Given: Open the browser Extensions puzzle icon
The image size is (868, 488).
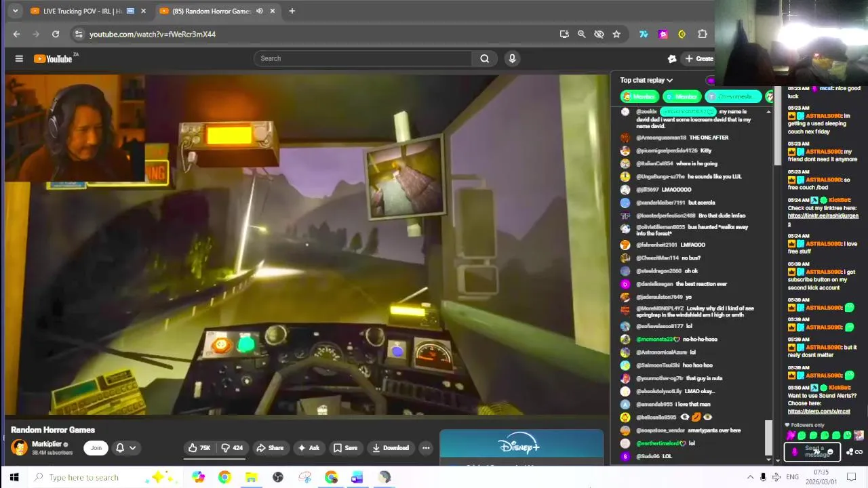Looking at the screenshot, I should click(703, 34).
